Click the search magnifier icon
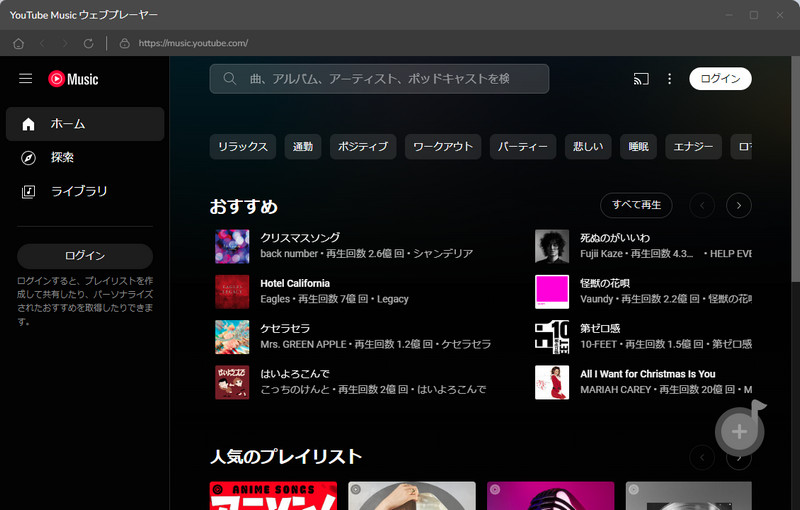The width and height of the screenshot is (800, 510). (230, 79)
